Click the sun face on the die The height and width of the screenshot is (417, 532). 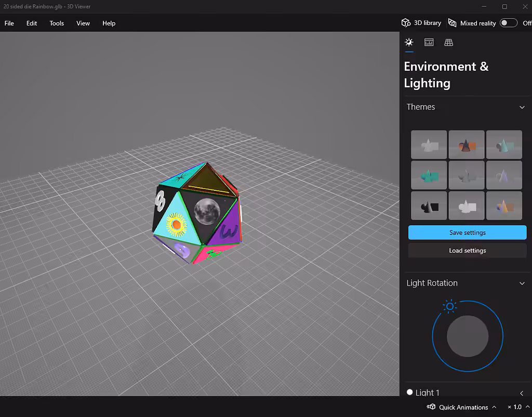(x=177, y=225)
